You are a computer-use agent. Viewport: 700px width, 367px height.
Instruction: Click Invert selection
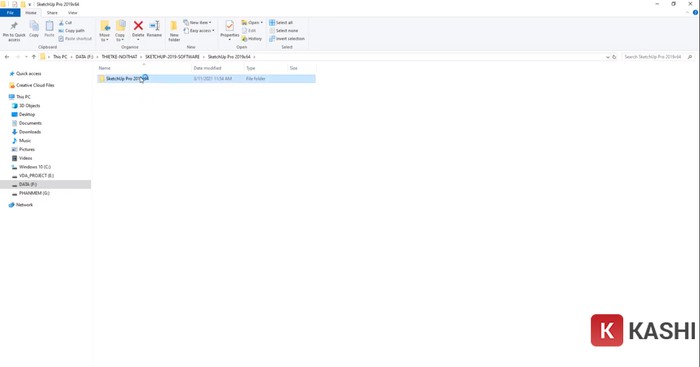tap(287, 39)
